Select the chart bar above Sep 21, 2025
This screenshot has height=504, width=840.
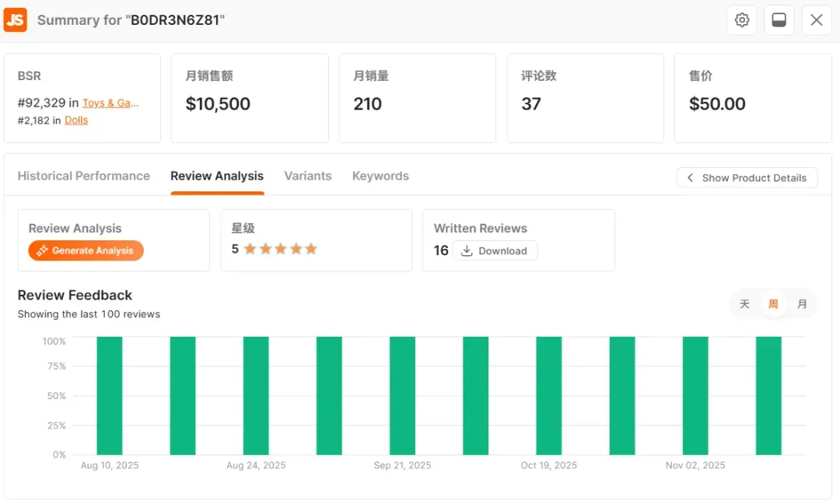tap(402, 396)
